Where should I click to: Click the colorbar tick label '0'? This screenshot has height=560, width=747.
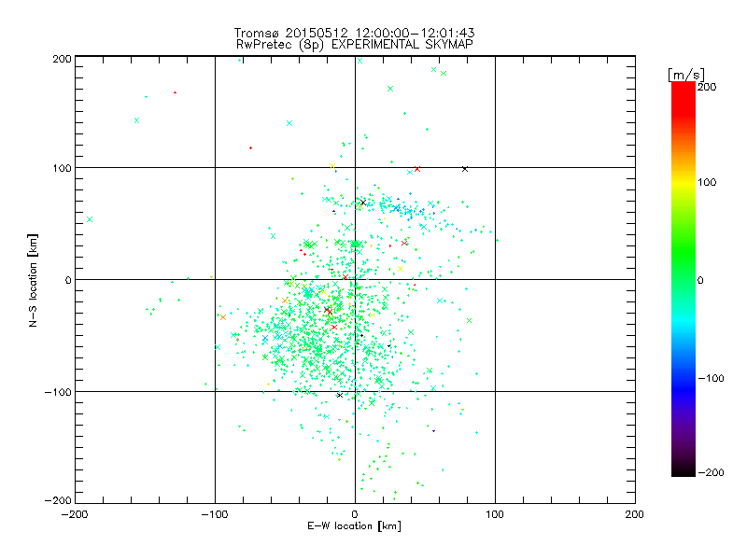[x=700, y=280]
